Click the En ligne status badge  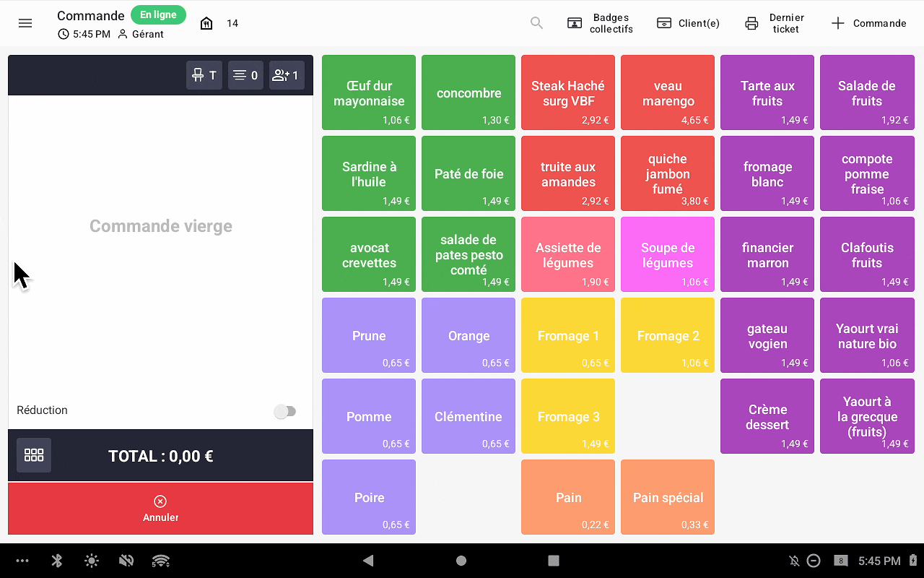(158, 15)
